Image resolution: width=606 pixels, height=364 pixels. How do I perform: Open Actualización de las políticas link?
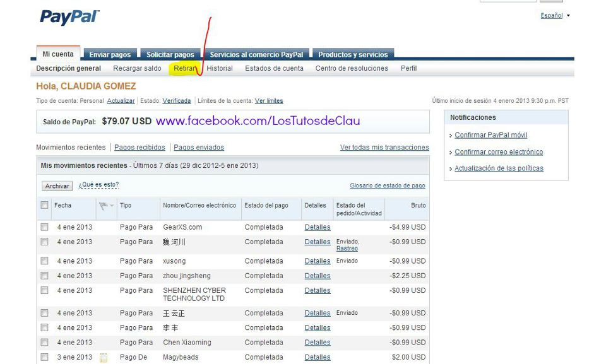499,168
